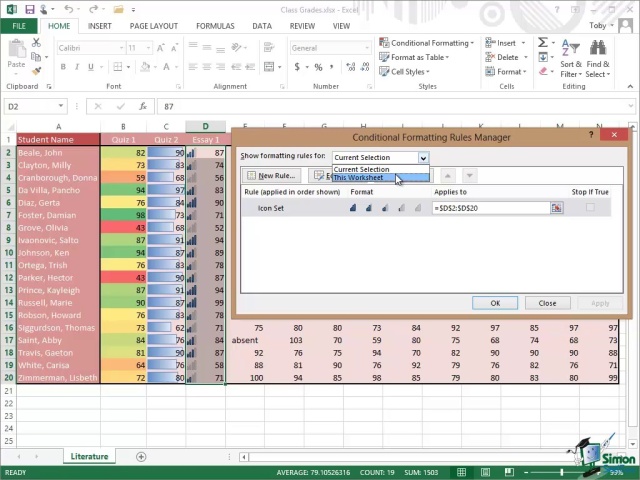Click the range selector icon in Applies to
Screen dimensions: 640x480
[556, 208]
